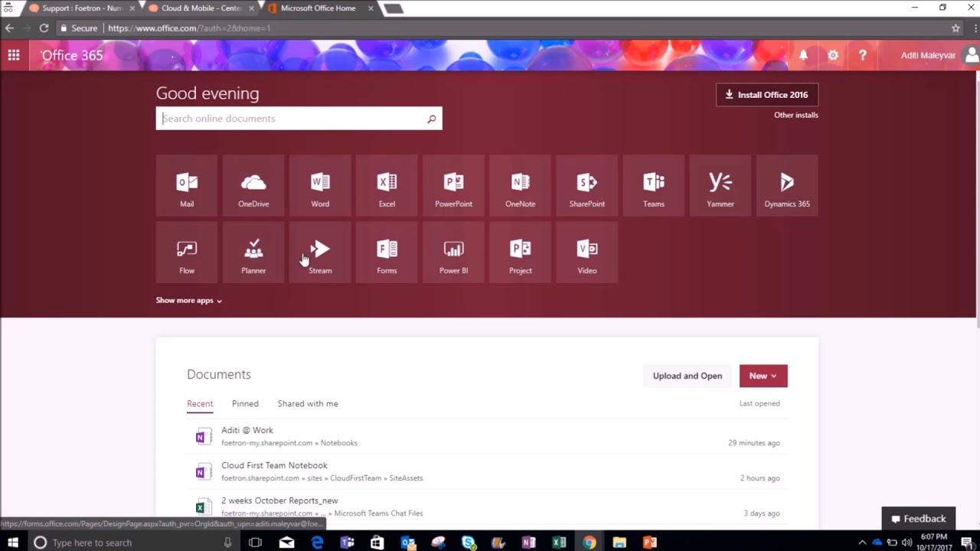Click the Windows Start button
The height and width of the screenshot is (551, 980).
tap(13, 542)
